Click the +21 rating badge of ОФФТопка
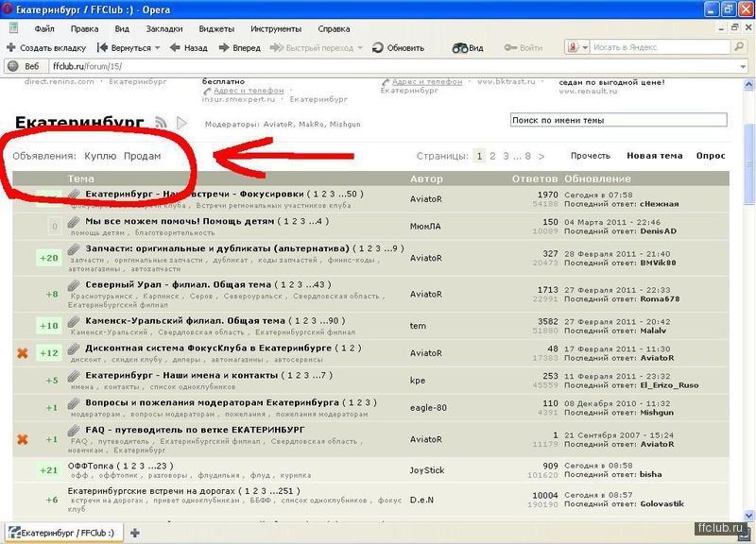The width and height of the screenshot is (756, 544). tap(49, 470)
